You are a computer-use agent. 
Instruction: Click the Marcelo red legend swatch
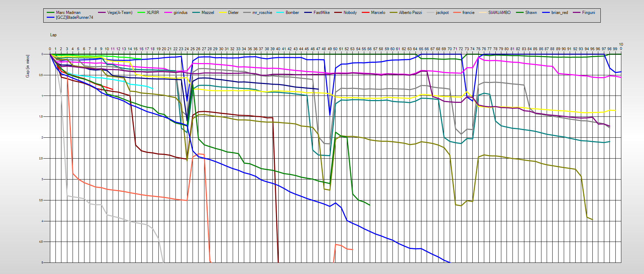coord(366,13)
